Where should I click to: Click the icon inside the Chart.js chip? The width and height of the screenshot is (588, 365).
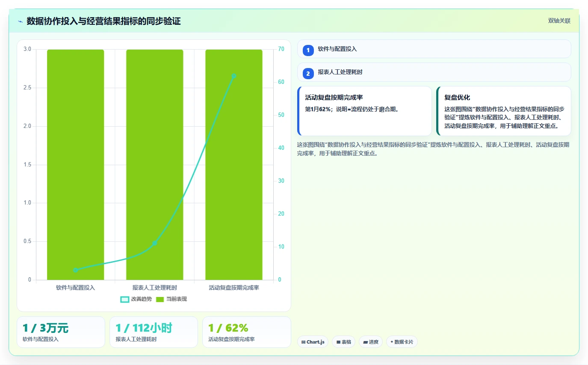coord(303,342)
